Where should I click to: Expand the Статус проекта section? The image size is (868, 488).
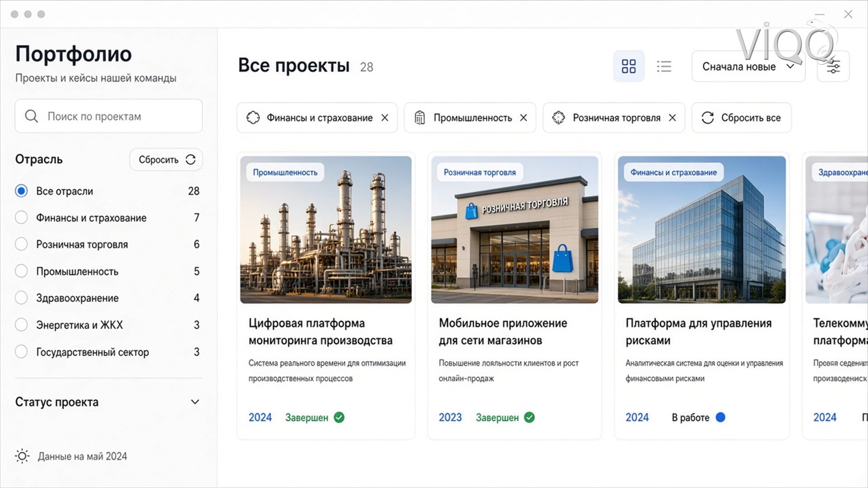108,402
